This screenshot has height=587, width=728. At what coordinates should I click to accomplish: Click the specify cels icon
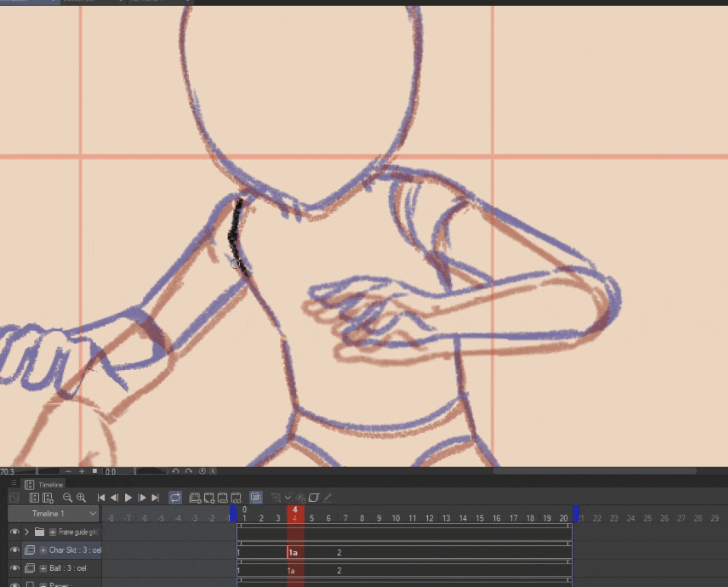223,498
